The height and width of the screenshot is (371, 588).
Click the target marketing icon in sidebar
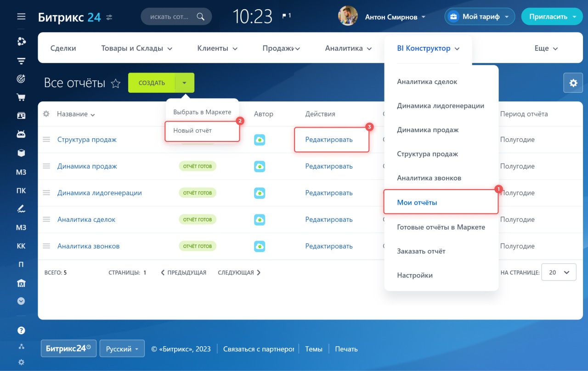pos(21,79)
